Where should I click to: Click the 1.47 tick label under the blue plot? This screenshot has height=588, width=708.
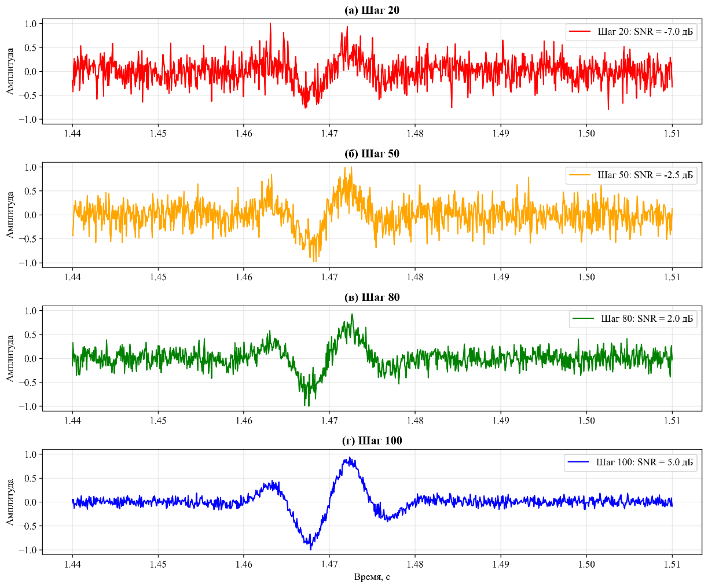329,564
